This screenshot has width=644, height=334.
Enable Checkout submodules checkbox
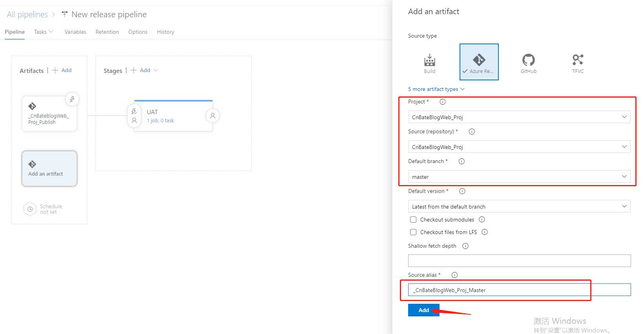(413, 220)
